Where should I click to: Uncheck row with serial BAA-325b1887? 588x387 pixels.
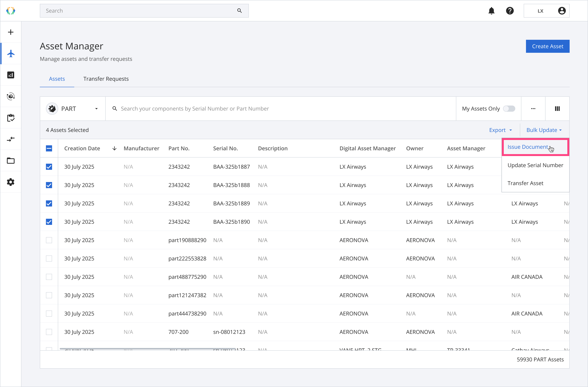[49, 167]
